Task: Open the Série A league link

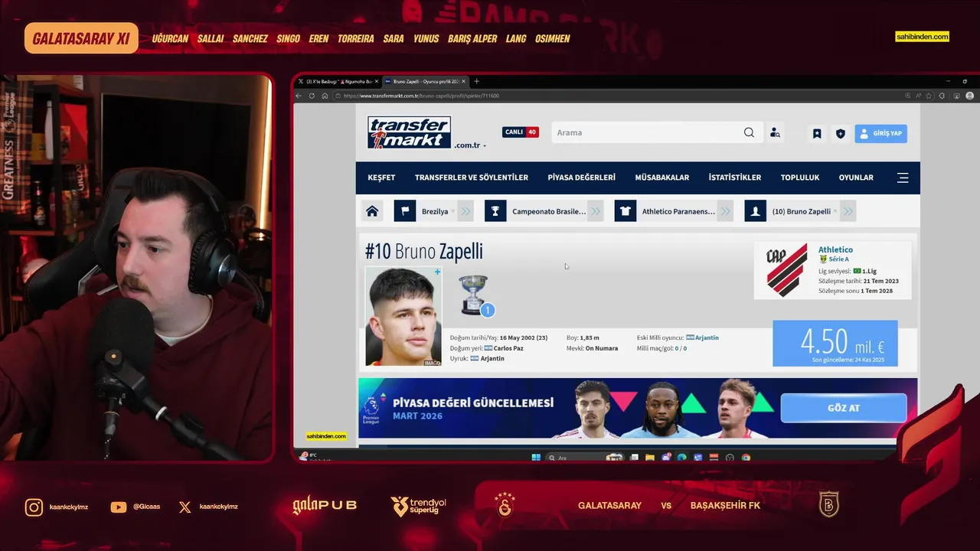Action: click(x=838, y=259)
